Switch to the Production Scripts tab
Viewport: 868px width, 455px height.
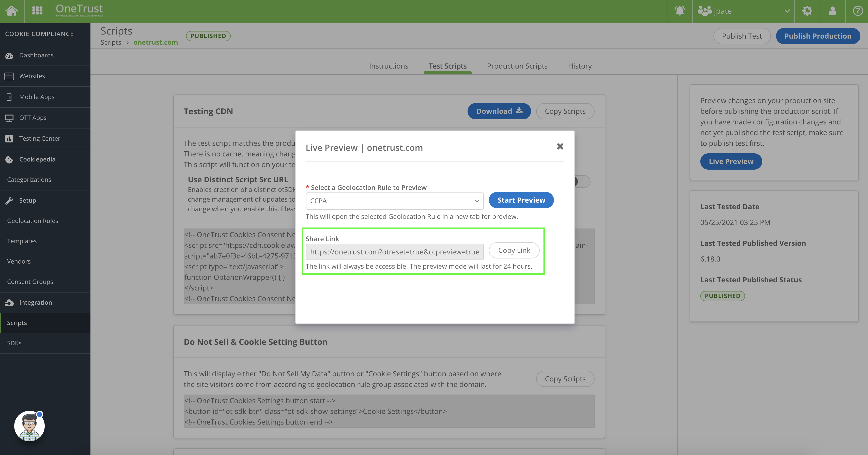point(517,66)
